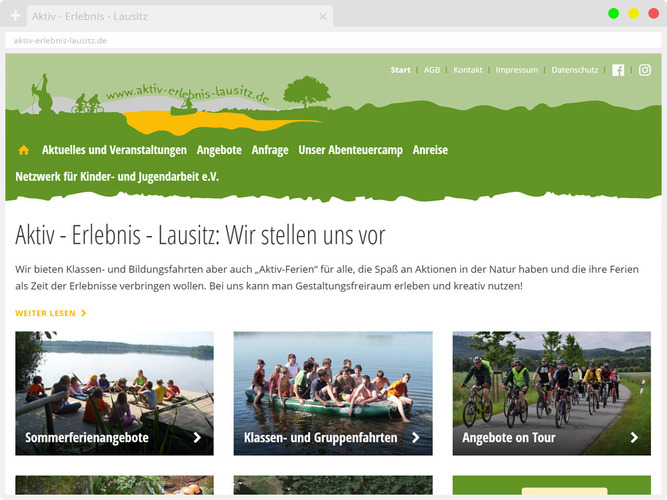
Task: Go to the Anfrage page
Action: pyautogui.click(x=270, y=150)
